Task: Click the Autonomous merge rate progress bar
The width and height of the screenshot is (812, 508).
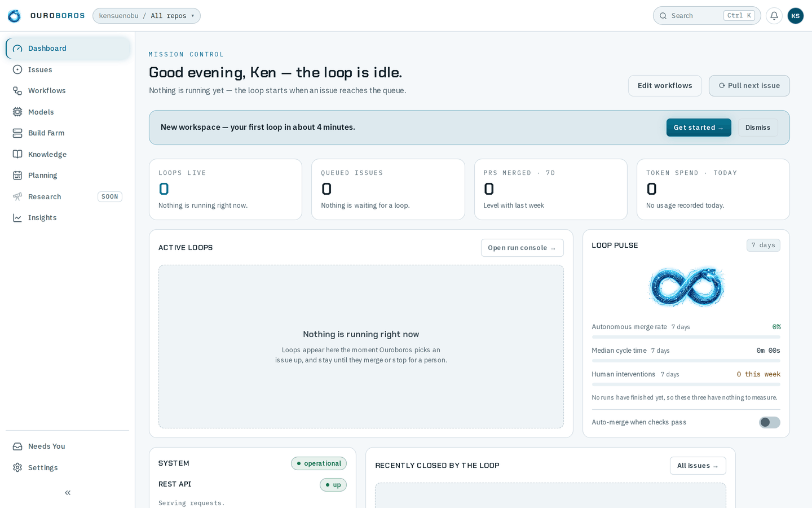Action: pos(686,337)
